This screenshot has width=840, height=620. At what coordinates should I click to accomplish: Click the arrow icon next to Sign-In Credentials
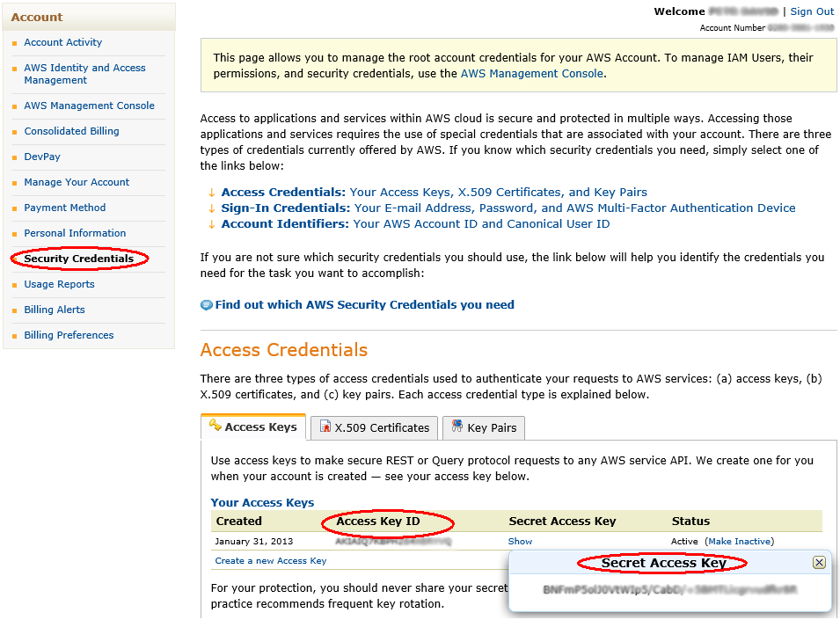211,208
